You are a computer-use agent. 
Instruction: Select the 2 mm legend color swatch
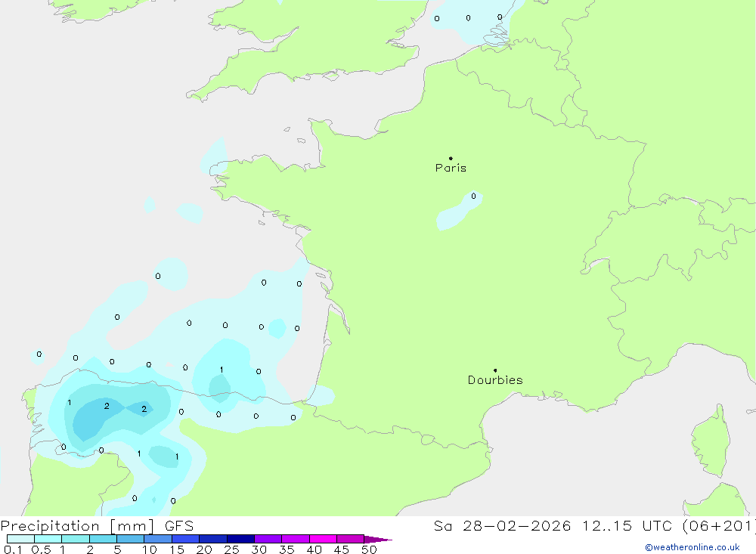(x=103, y=539)
